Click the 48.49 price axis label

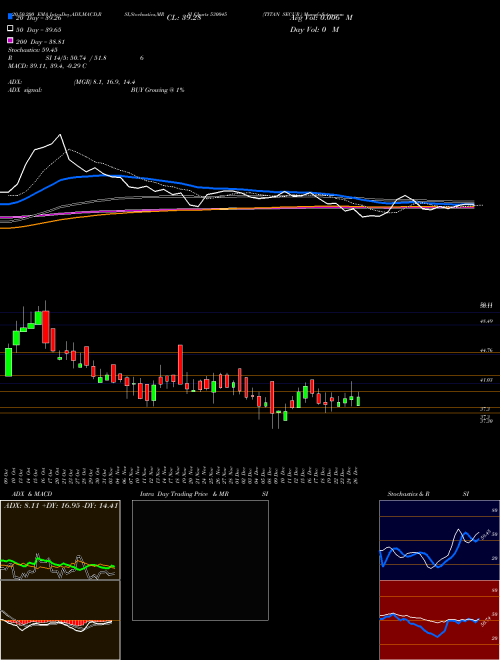(x=486, y=321)
